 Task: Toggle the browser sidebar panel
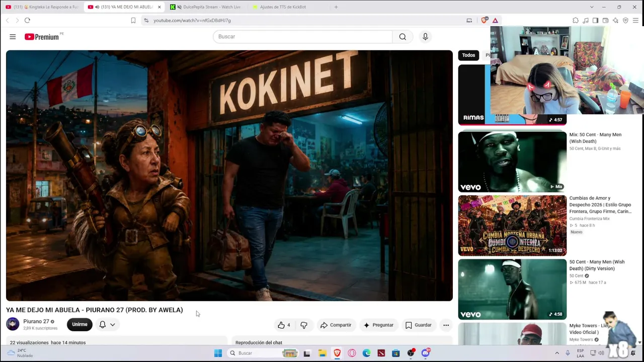click(x=595, y=21)
